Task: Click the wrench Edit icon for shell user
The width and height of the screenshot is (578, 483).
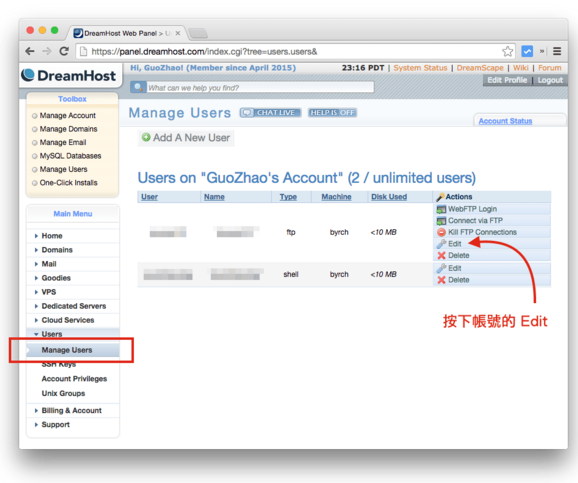Action: [x=441, y=268]
